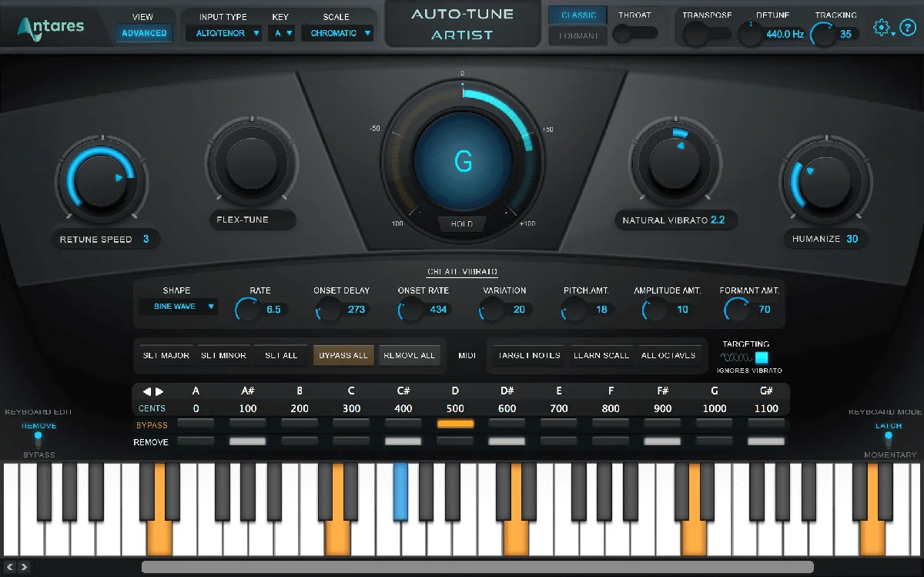924x577 pixels.
Task: Toggle Remove for note A#
Action: point(247,441)
